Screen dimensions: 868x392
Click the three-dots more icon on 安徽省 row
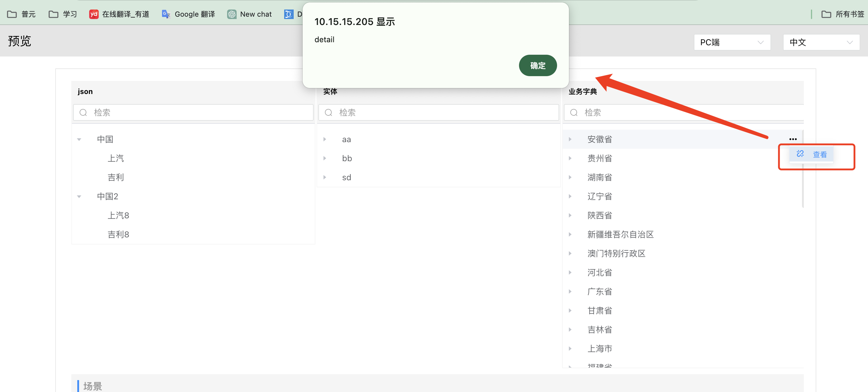(x=792, y=139)
